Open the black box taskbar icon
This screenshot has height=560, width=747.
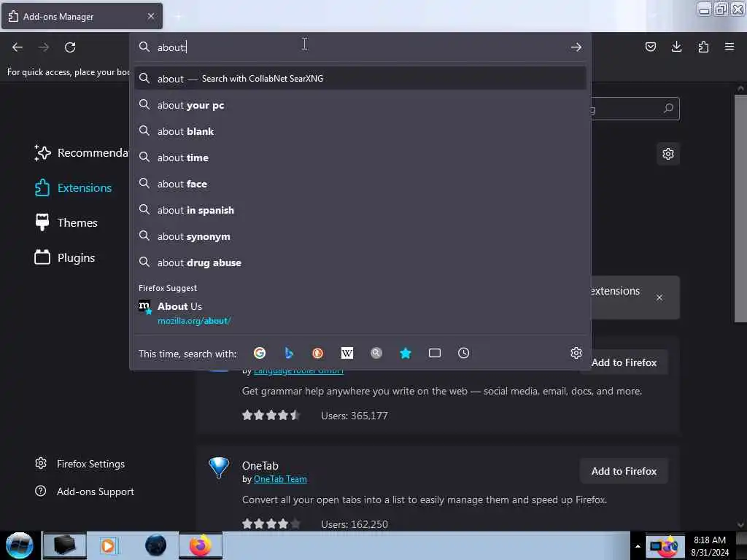pyautogui.click(x=65, y=545)
